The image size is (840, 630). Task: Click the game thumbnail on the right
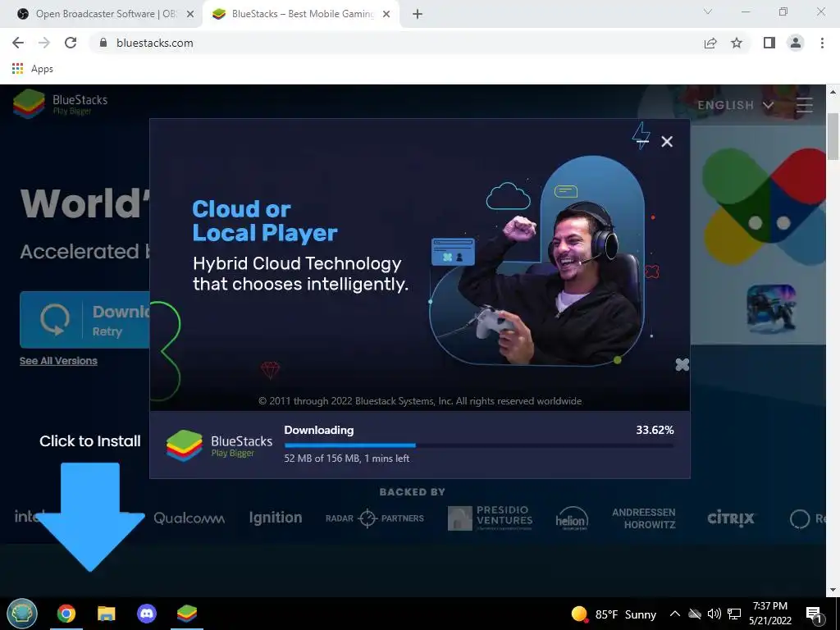(x=771, y=308)
